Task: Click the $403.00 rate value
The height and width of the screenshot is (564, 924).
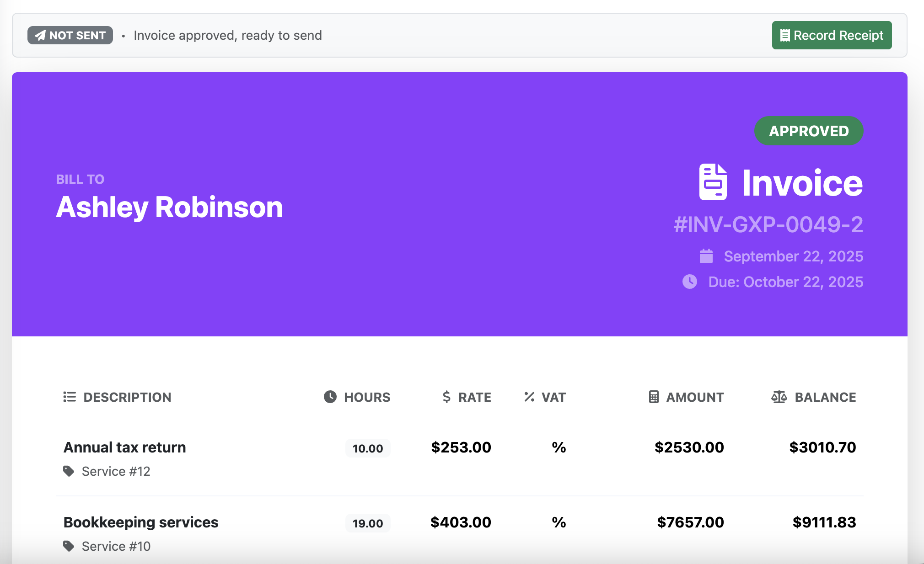Action: (x=461, y=522)
